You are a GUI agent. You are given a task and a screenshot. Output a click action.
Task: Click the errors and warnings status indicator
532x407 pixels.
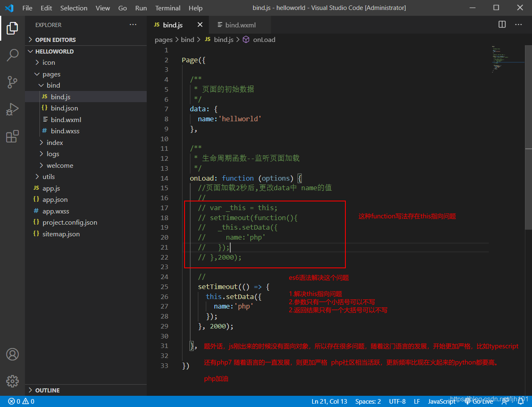point(21,401)
